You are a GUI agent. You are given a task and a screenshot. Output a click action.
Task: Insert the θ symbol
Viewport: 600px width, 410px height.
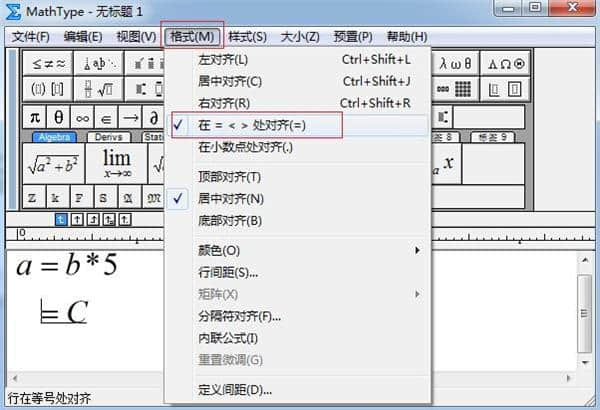[x=59, y=117]
